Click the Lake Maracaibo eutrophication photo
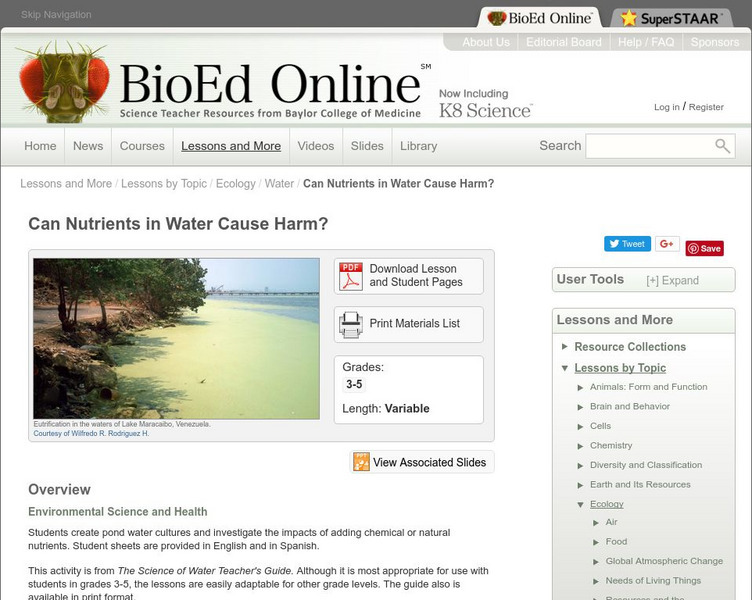The height and width of the screenshot is (600, 752). pyautogui.click(x=176, y=339)
